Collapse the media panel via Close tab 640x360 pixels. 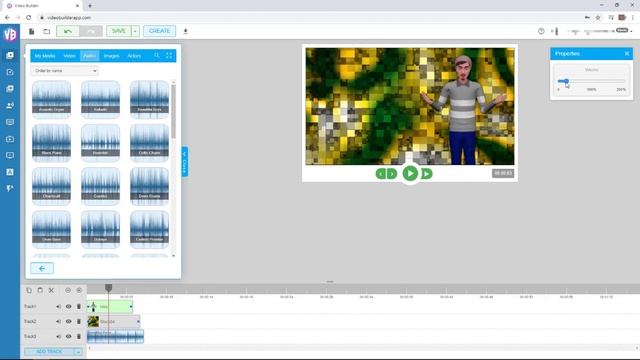[x=184, y=162]
